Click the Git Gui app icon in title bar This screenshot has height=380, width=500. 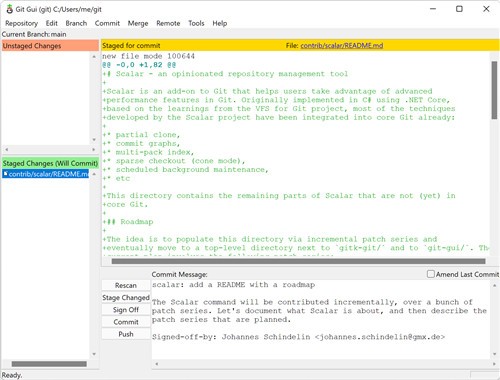[x=9, y=9]
